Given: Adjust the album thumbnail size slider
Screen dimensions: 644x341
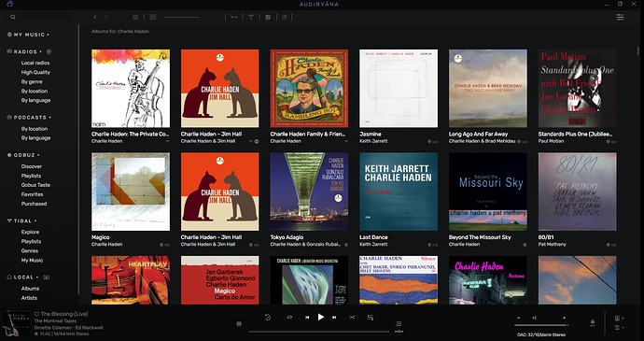Looking at the screenshot, I should 182,17.
